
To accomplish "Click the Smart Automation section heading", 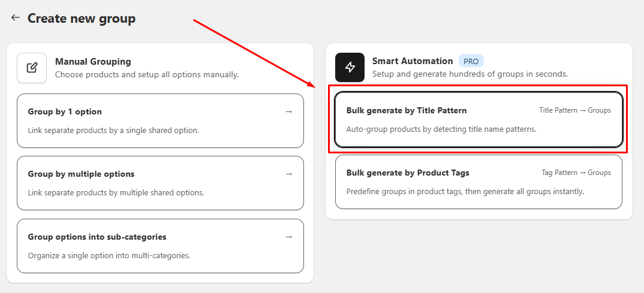I will [x=413, y=61].
